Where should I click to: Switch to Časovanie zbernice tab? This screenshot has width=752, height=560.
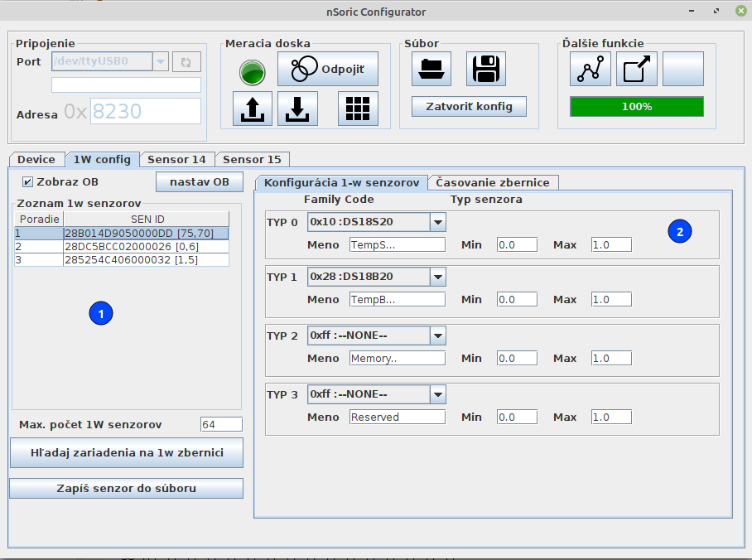[493, 182]
